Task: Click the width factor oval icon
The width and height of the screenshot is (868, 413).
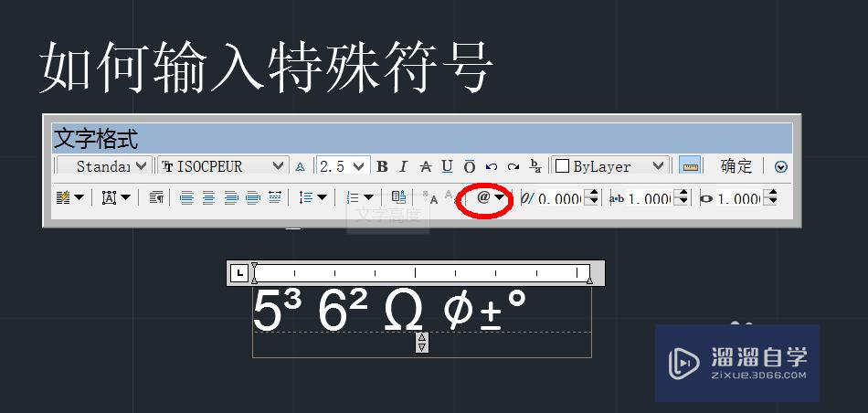Action: [x=705, y=198]
